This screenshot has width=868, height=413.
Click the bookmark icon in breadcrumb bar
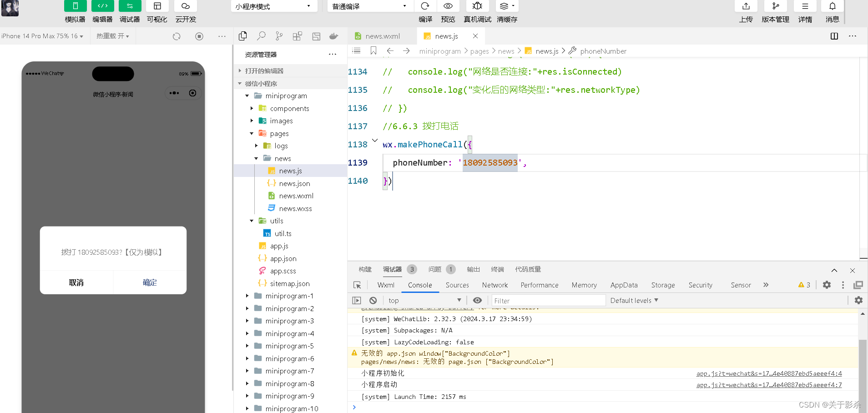pos(373,50)
